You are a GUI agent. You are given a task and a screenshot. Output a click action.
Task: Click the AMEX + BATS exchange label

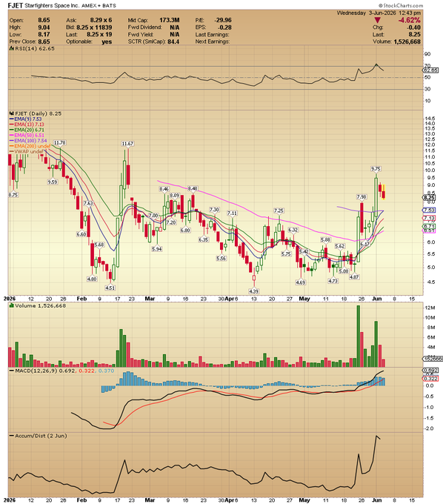click(99, 6)
